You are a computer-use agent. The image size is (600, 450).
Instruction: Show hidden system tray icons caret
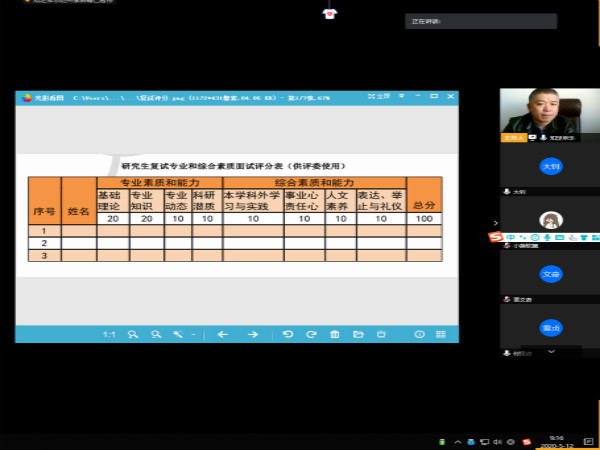point(458,442)
